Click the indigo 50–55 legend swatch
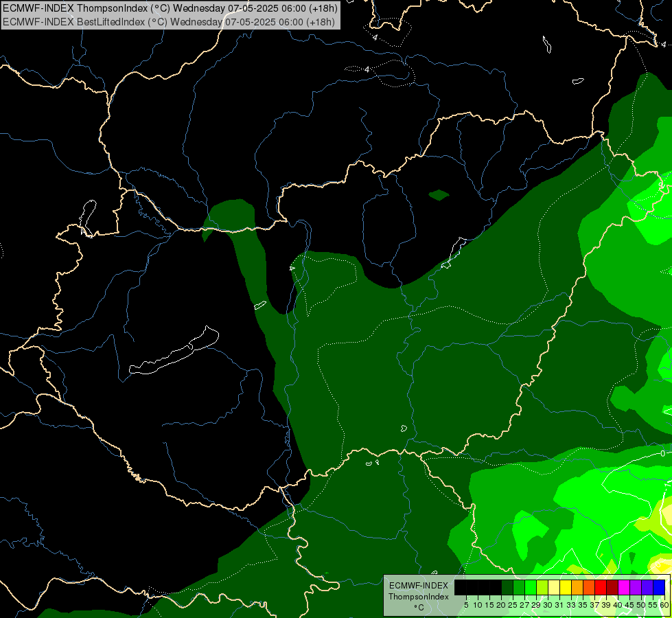 [x=647, y=587]
